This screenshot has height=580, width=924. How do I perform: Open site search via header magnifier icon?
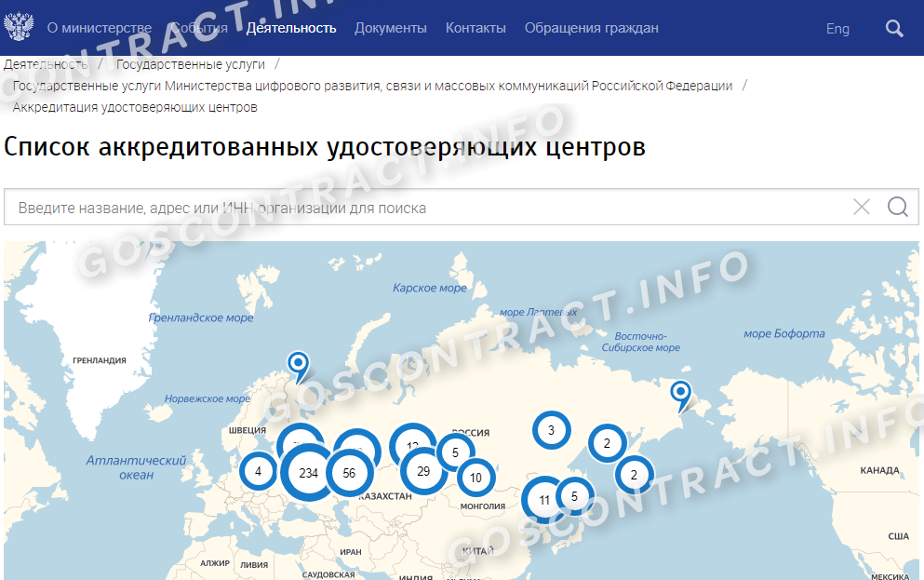[894, 28]
